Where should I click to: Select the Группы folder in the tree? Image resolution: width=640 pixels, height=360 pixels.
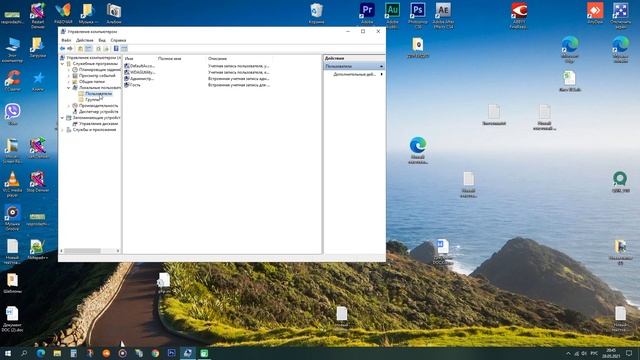point(93,100)
